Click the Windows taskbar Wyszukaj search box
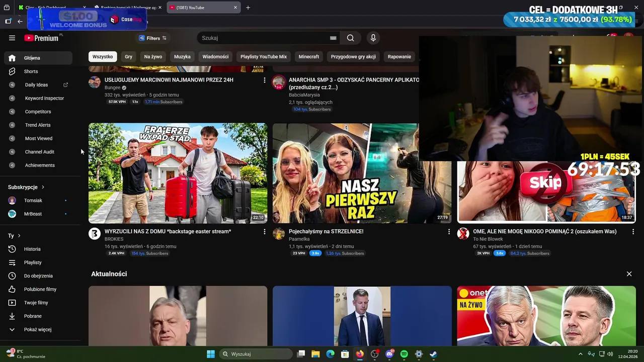The width and height of the screenshot is (644, 362). (x=256, y=354)
